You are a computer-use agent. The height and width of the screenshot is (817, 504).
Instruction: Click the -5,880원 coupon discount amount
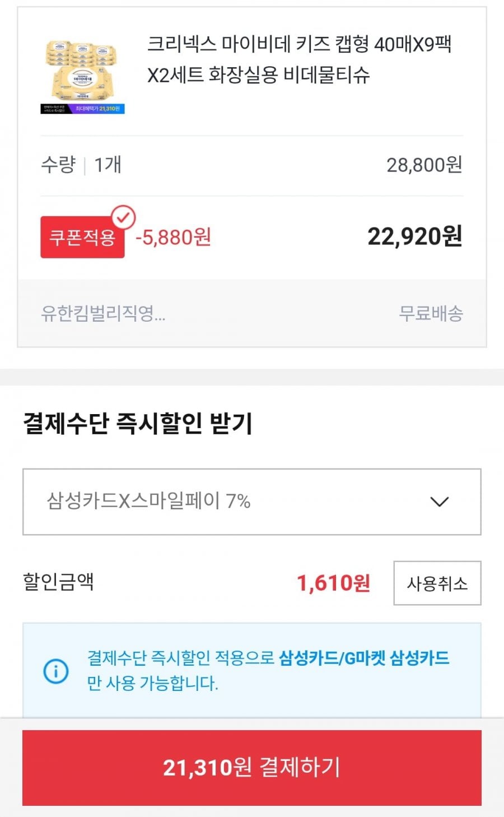click(x=173, y=238)
